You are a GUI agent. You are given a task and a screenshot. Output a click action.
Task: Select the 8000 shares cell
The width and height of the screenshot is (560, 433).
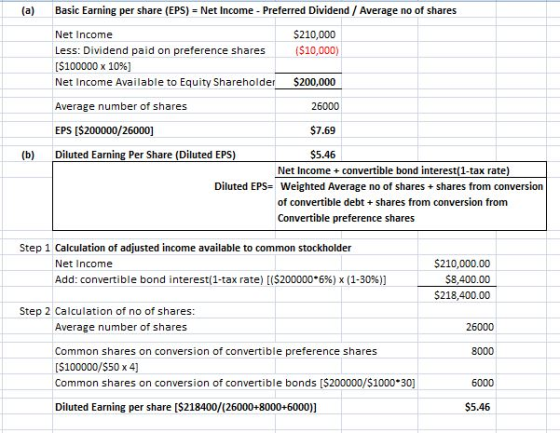tap(482, 351)
